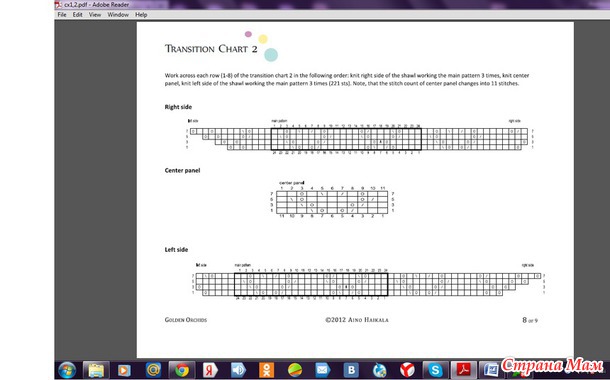The height and width of the screenshot is (380, 610).
Task: Switch to Microsoft Word in the taskbar
Action: tap(491, 370)
